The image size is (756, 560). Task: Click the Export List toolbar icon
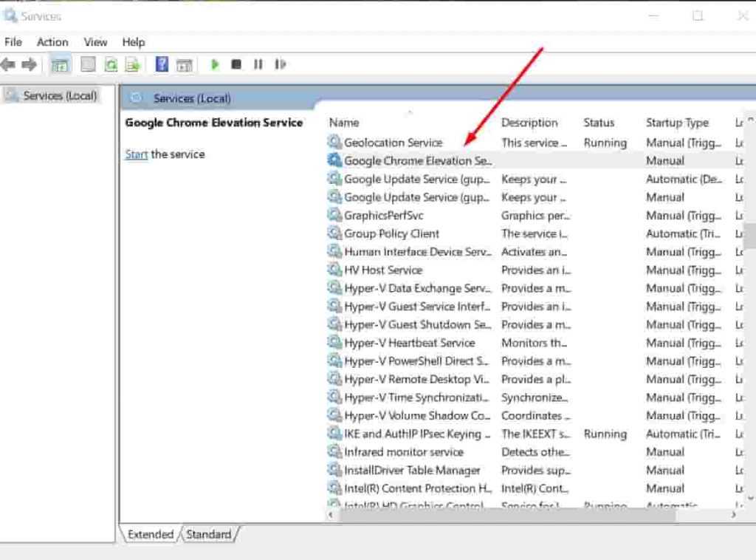133,64
